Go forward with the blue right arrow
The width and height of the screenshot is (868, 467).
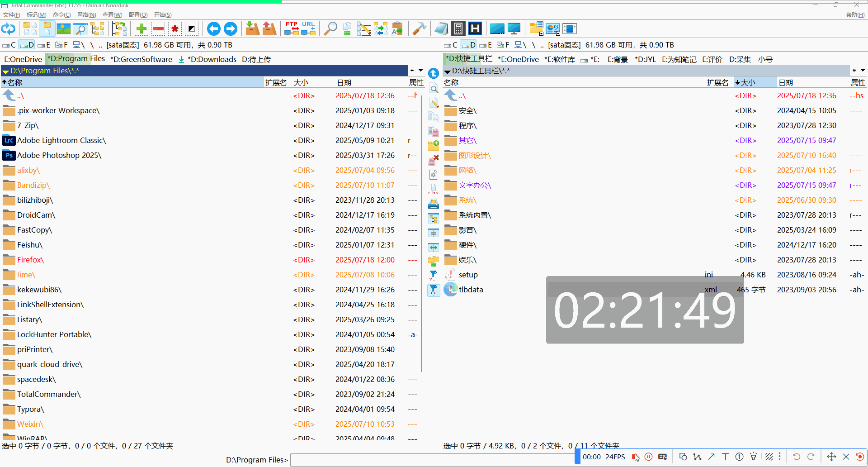231,29
